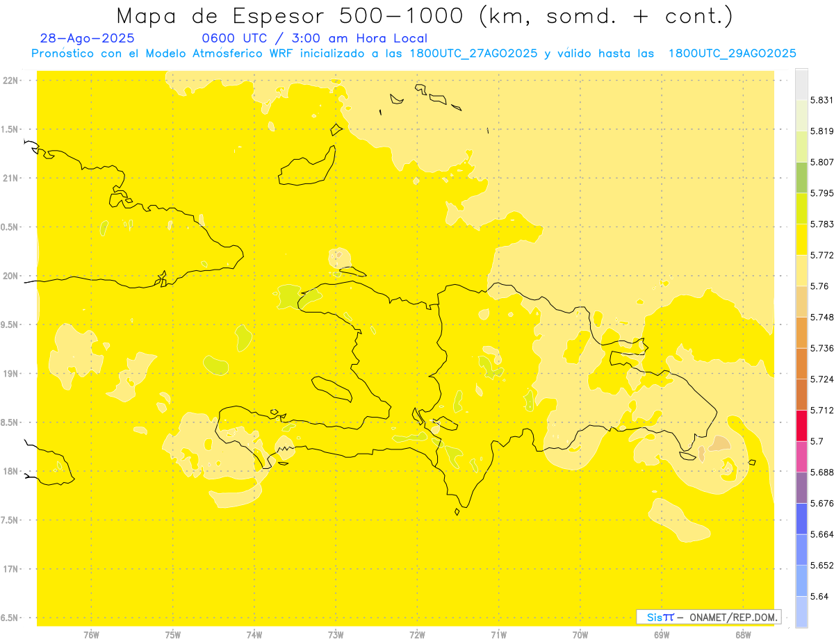Click the "0600 UTC / 3:00 am Hora Local" label

(x=314, y=39)
